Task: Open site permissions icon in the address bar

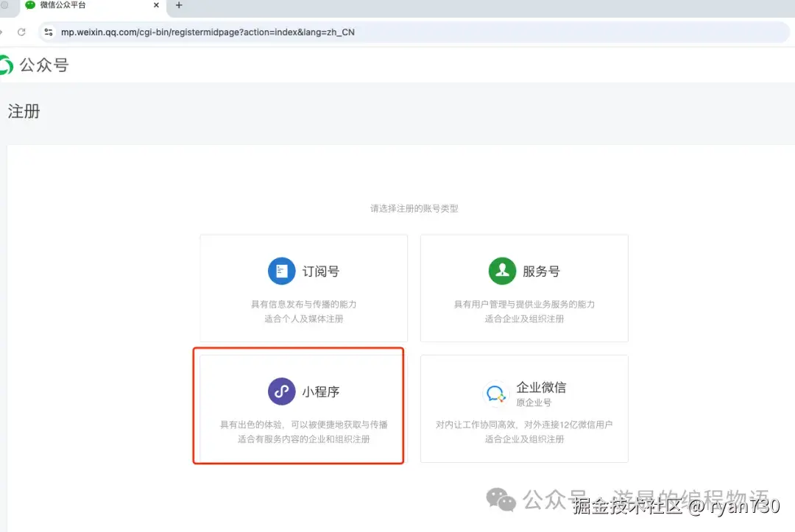Action: [47, 32]
